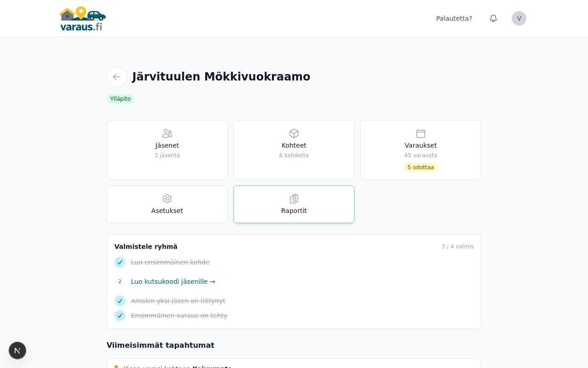Click the Kohteet cube icon
Screen dimensions: 588x368
[x=294, y=133]
